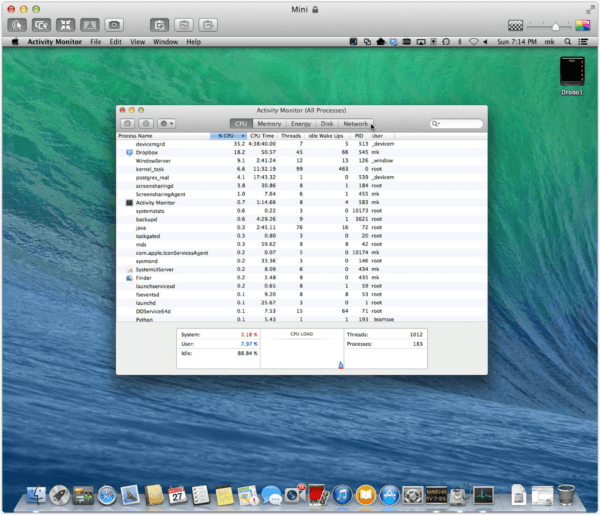Image resolution: width=600 pixels, height=515 pixels.
Task: Select the Dropbox process row
Action: (x=302, y=152)
